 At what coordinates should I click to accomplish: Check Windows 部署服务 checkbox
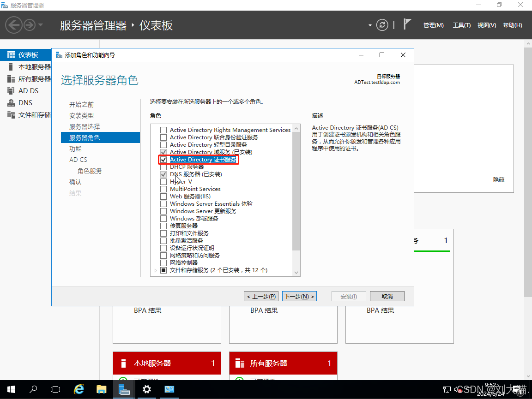click(x=163, y=218)
